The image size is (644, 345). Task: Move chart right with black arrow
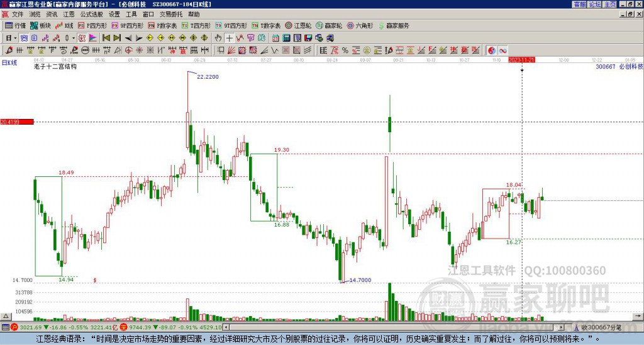[139, 38]
